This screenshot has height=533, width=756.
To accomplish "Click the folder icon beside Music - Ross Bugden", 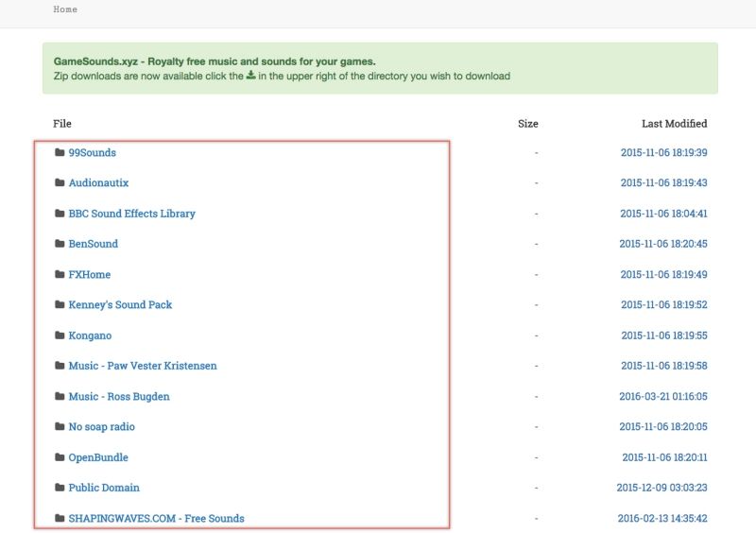I will 60,397.
